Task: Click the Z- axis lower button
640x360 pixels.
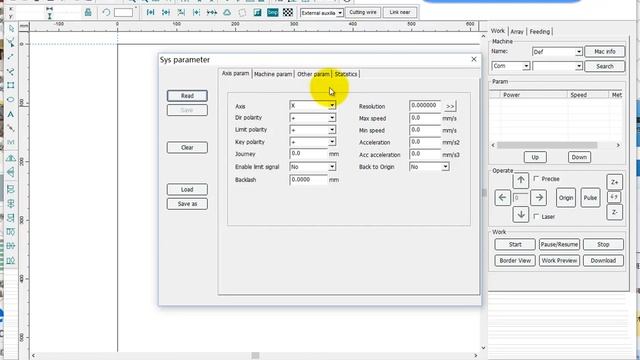Action: pyautogui.click(x=615, y=212)
